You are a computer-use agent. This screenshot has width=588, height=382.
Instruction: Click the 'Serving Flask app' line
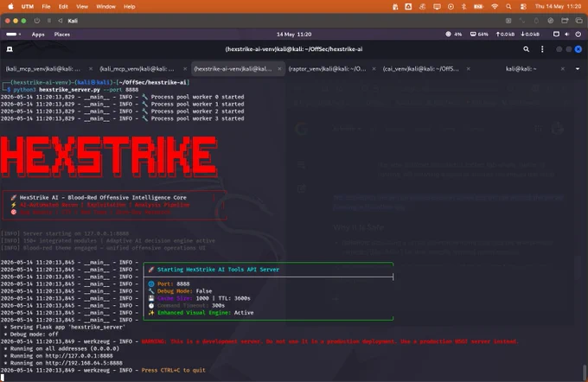pyautogui.click(x=65, y=327)
